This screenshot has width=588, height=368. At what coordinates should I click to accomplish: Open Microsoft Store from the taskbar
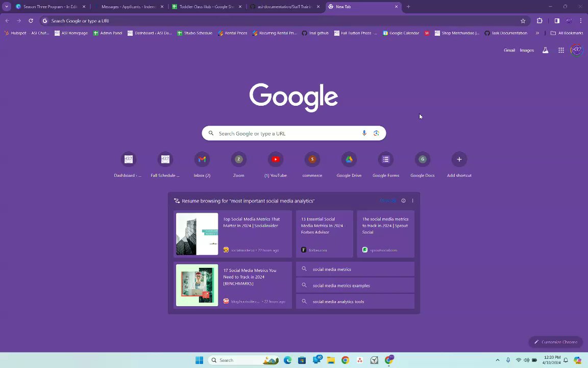[x=302, y=360]
